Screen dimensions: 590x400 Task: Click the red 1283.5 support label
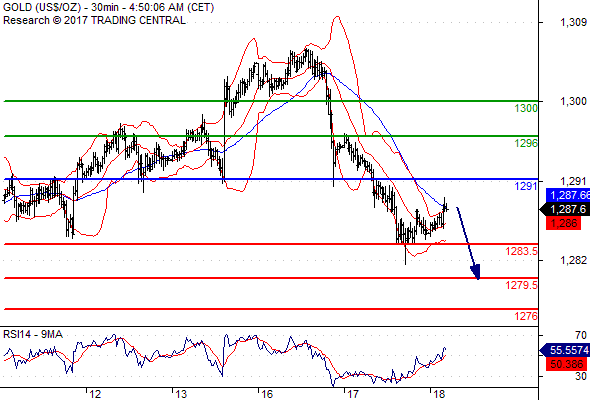pyautogui.click(x=522, y=251)
